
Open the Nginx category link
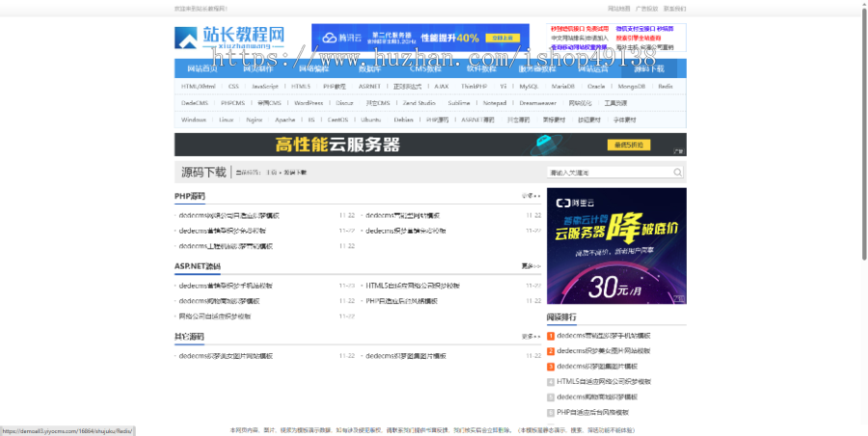click(x=254, y=120)
